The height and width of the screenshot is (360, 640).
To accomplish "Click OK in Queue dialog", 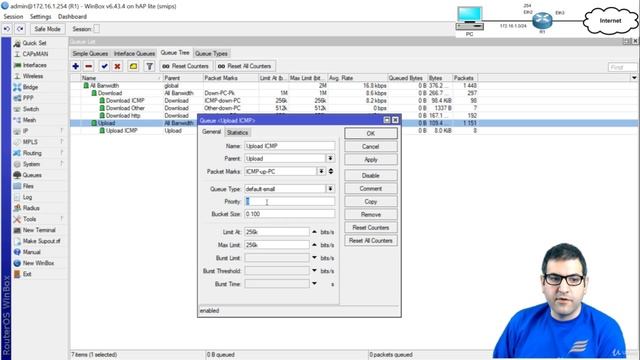I will (371, 133).
